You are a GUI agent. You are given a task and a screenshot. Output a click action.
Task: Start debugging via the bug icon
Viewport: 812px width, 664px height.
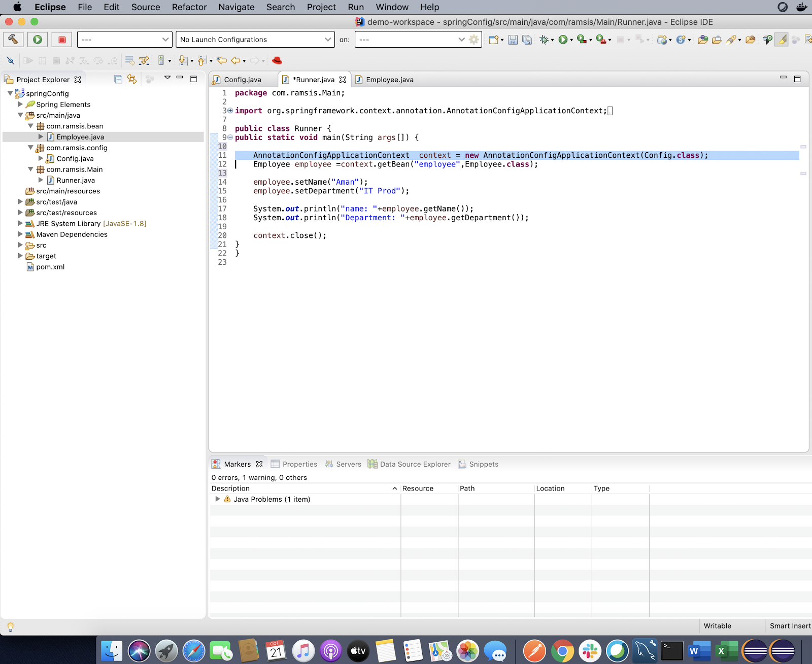point(545,39)
